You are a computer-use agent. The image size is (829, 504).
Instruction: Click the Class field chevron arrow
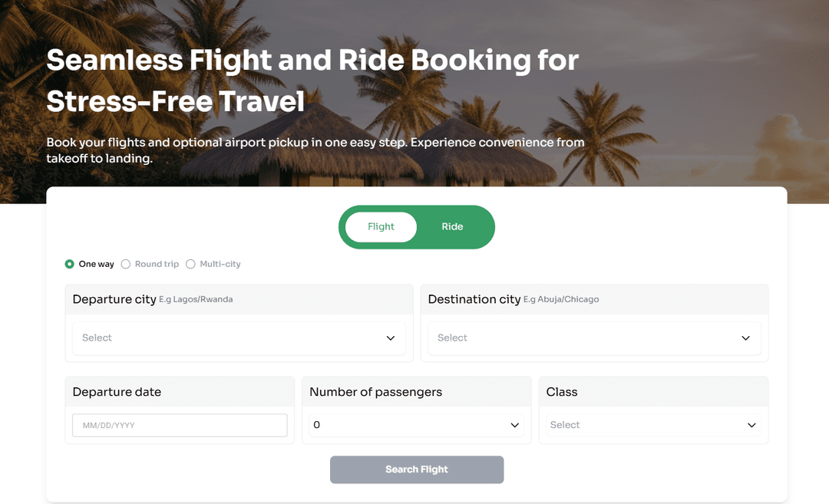751,425
